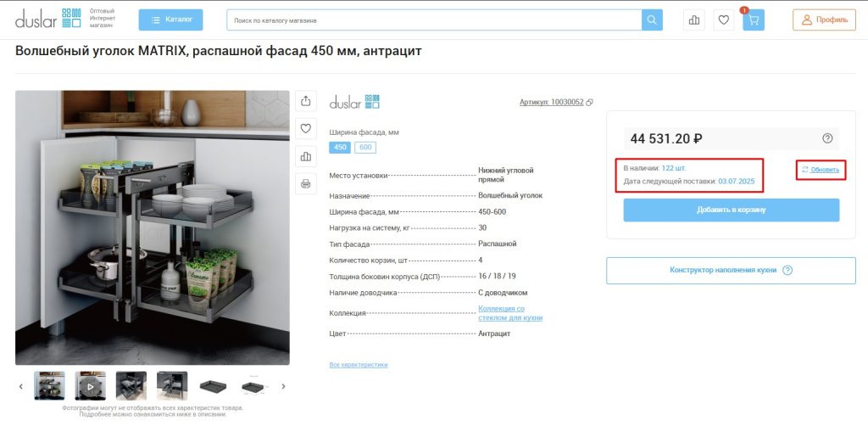Click the Нижний угловой прямой value
Screen dimensions: 868x426
click(506, 175)
